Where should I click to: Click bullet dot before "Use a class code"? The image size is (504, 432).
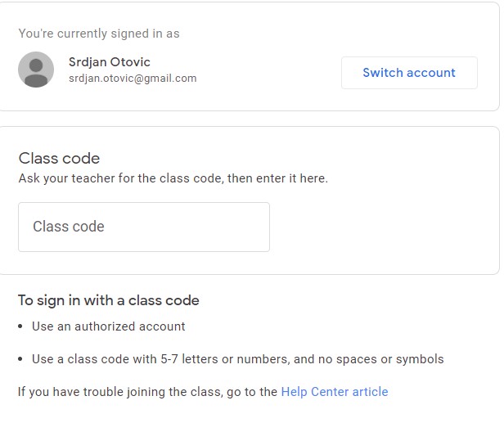click(x=20, y=360)
